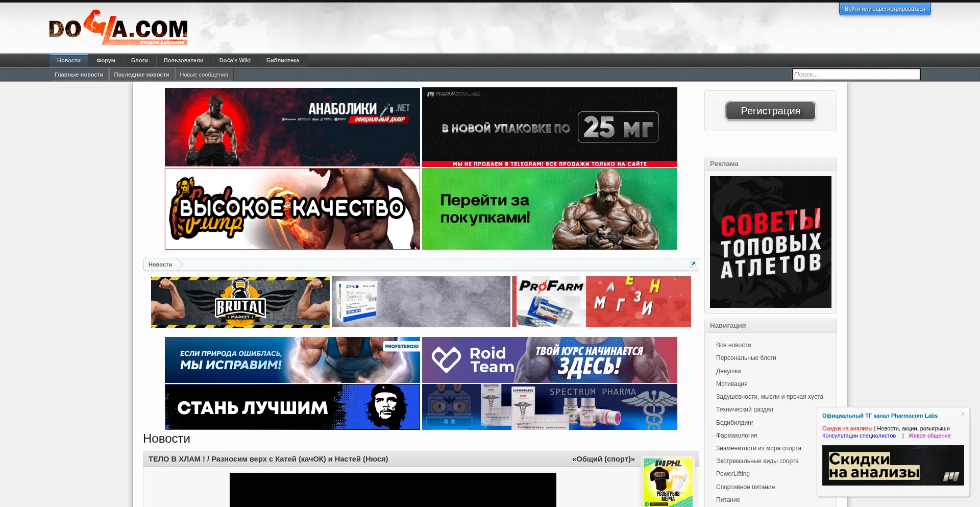980x507 pixels.
Task: Open the Новости main menu tab
Action: point(69,60)
